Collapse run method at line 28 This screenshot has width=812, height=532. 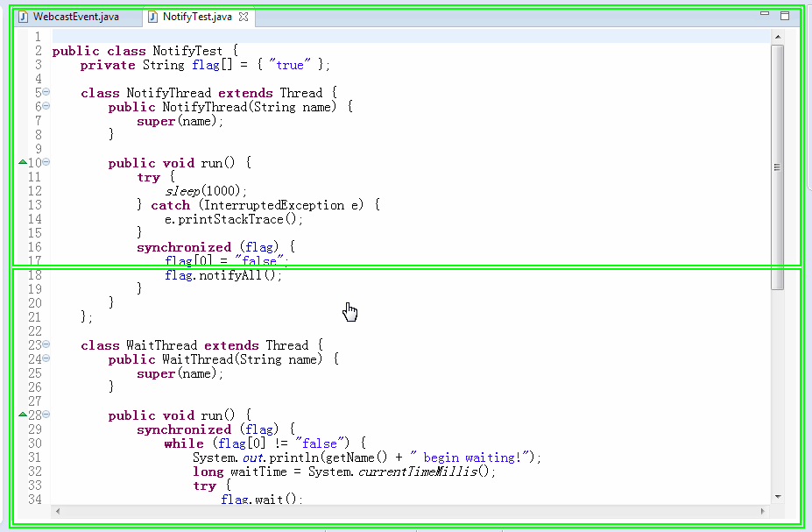tap(46, 414)
